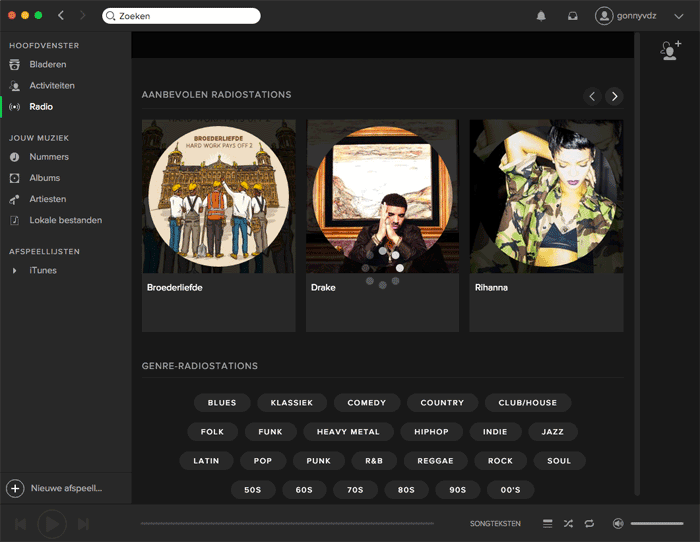Click the Nummers icon in sidebar

pyautogui.click(x=14, y=157)
